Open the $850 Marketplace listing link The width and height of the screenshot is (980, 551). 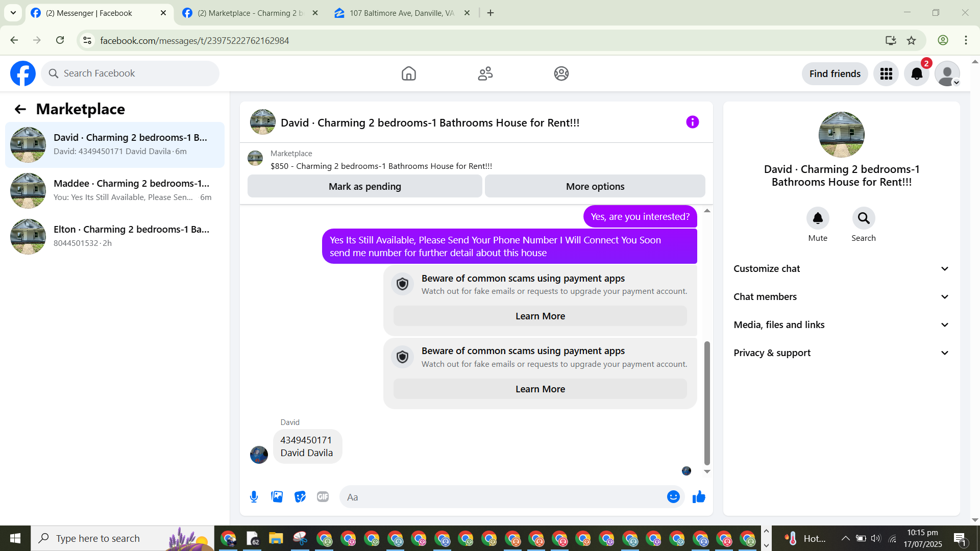(381, 166)
